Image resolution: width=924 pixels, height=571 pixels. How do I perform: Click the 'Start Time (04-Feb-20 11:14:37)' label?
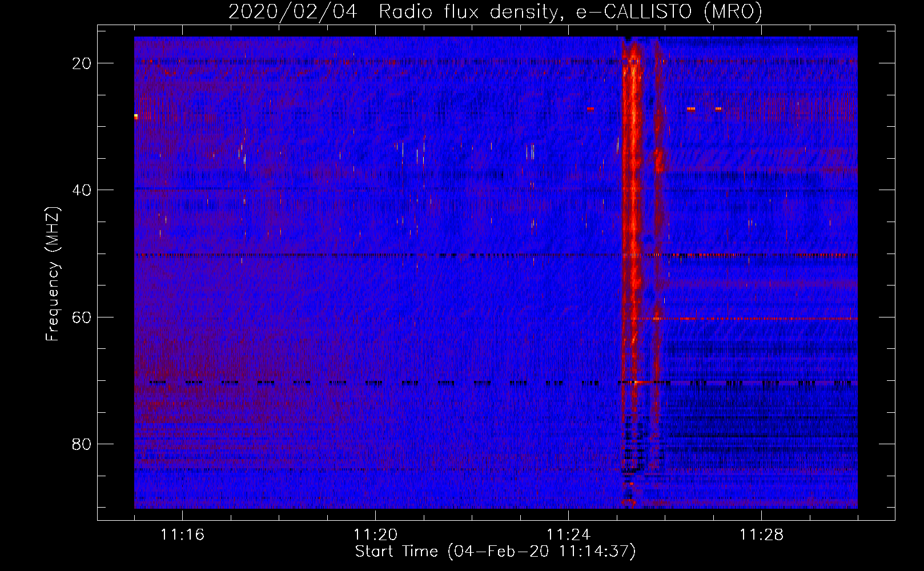495,552
